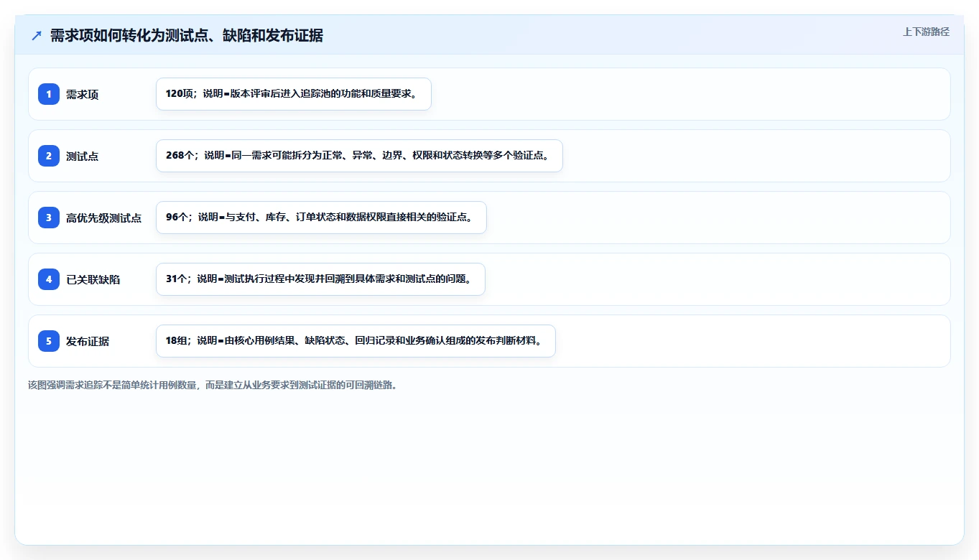Click the 测试点 row label
Screen dimensions: 979x560
pos(83,157)
